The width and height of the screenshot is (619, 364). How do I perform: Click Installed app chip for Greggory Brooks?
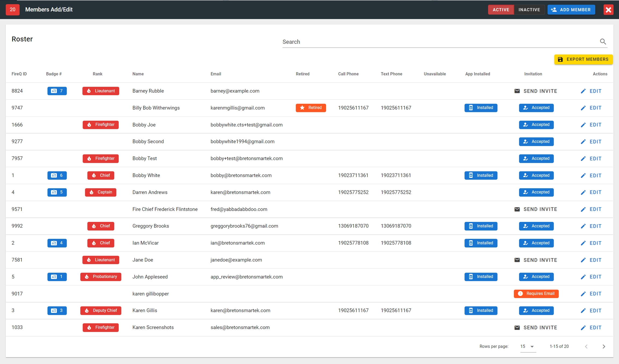(x=481, y=226)
